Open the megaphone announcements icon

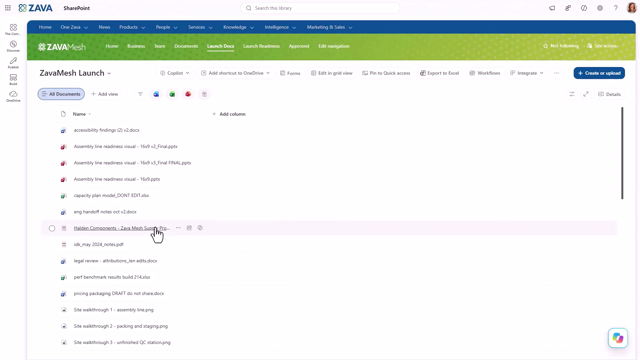coord(552,8)
